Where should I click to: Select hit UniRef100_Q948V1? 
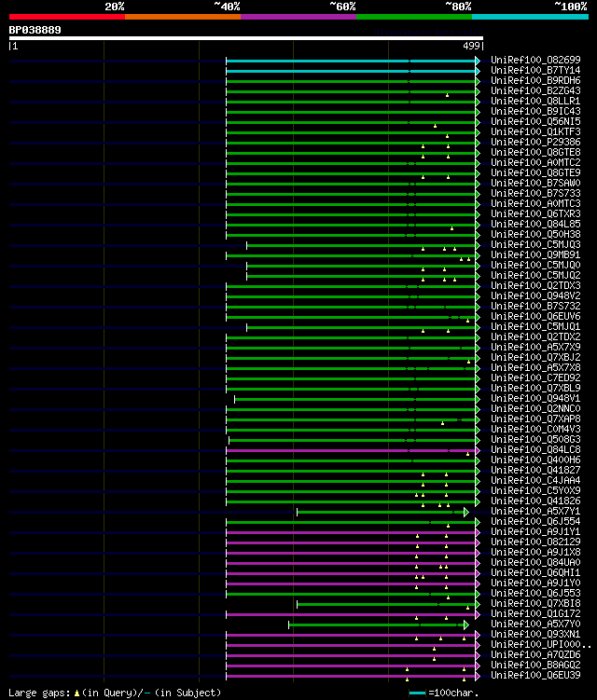click(x=535, y=399)
